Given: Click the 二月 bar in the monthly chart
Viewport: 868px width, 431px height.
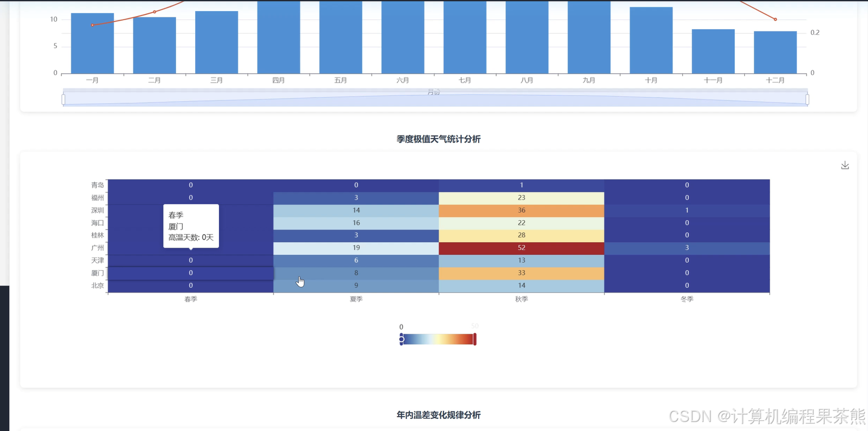Looking at the screenshot, I should coord(154,45).
